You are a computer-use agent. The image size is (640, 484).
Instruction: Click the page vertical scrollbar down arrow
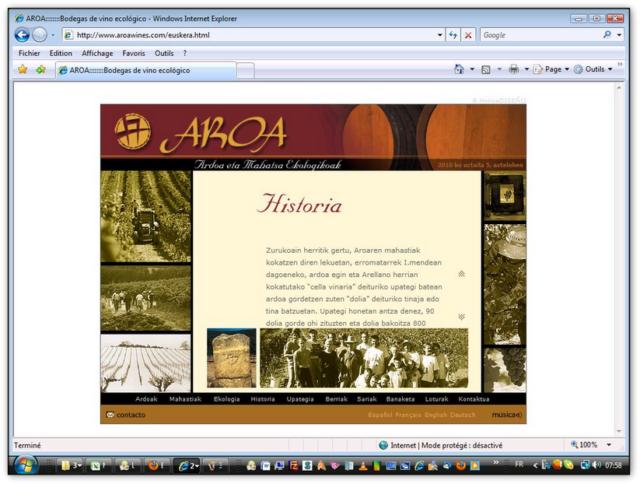click(619, 431)
